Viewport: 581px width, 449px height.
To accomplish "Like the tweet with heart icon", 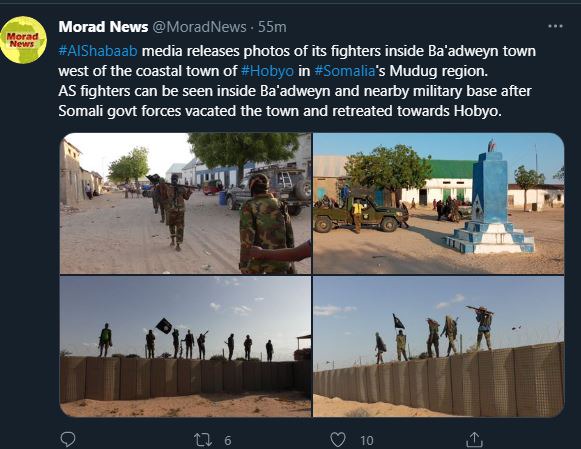I will (338, 440).
